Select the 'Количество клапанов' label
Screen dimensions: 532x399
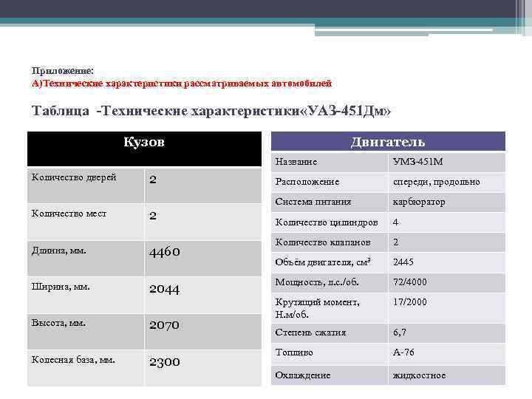pyautogui.click(x=323, y=242)
